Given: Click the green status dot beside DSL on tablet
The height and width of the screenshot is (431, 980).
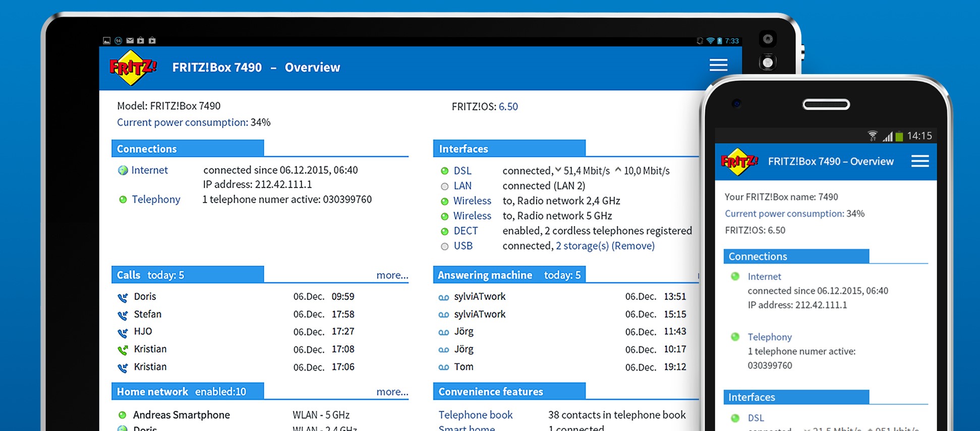Looking at the screenshot, I should coord(444,171).
